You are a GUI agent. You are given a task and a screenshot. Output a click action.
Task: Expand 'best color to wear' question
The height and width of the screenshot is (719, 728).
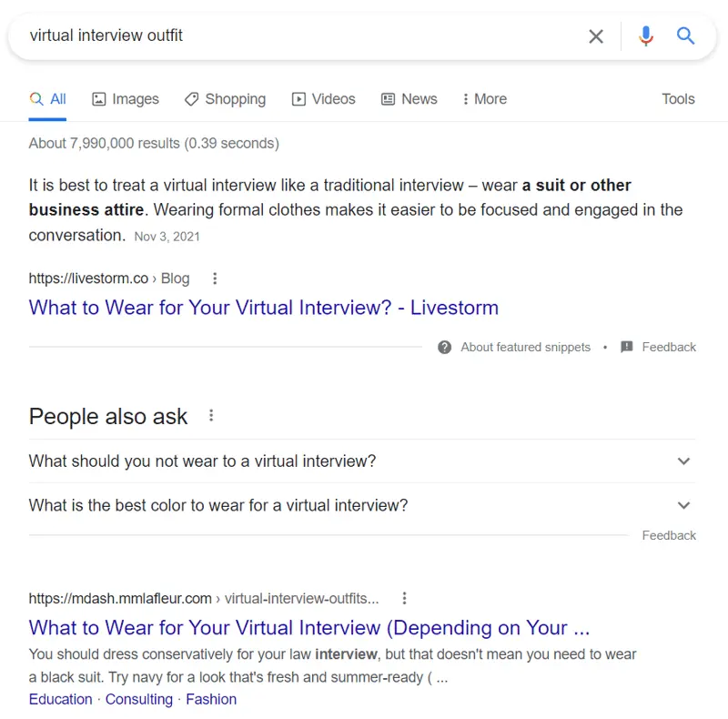(684, 505)
